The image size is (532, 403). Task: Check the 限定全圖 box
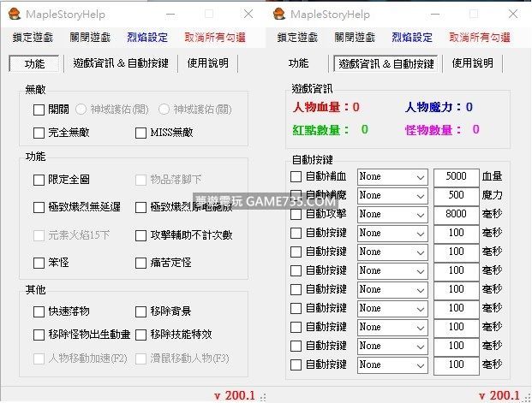[x=39, y=180]
